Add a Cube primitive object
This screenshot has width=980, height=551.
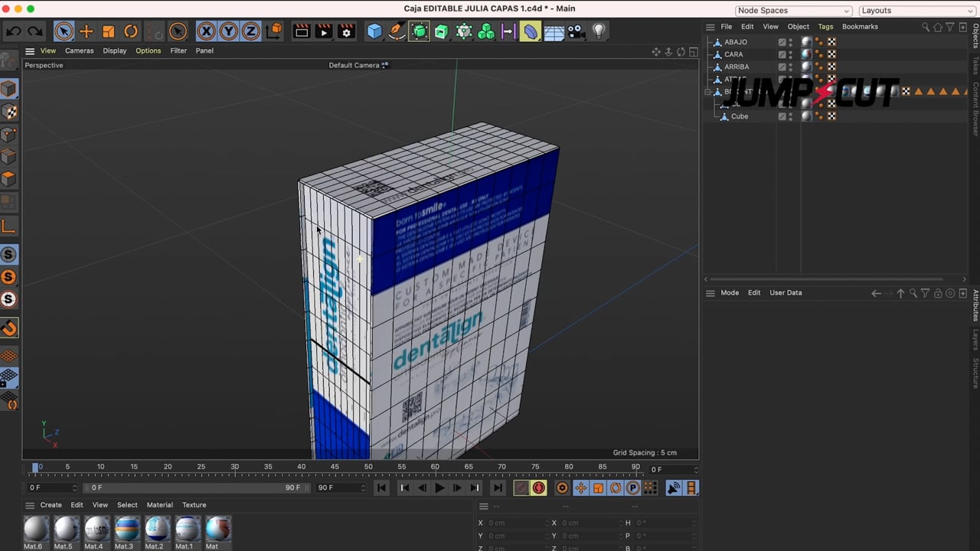click(374, 31)
